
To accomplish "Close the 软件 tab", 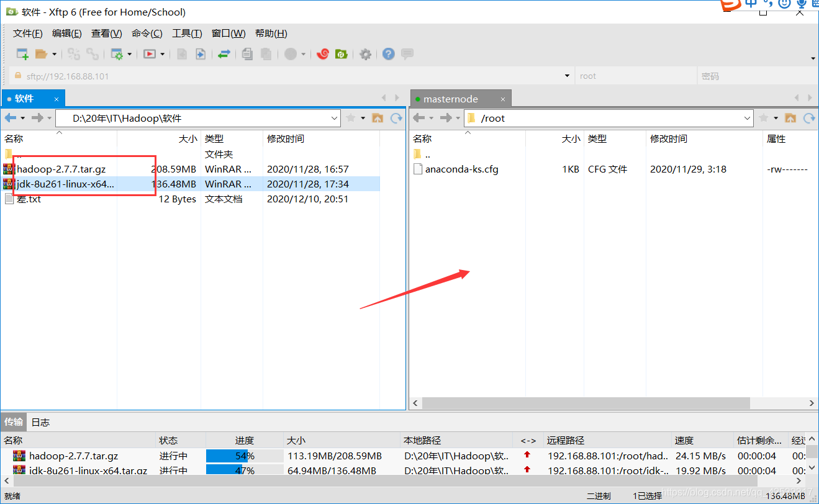I will pyautogui.click(x=57, y=99).
